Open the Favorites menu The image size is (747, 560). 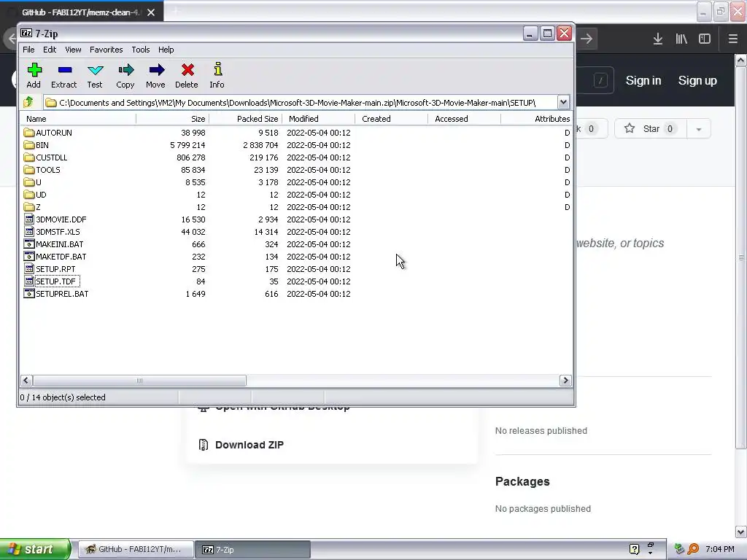click(x=107, y=50)
